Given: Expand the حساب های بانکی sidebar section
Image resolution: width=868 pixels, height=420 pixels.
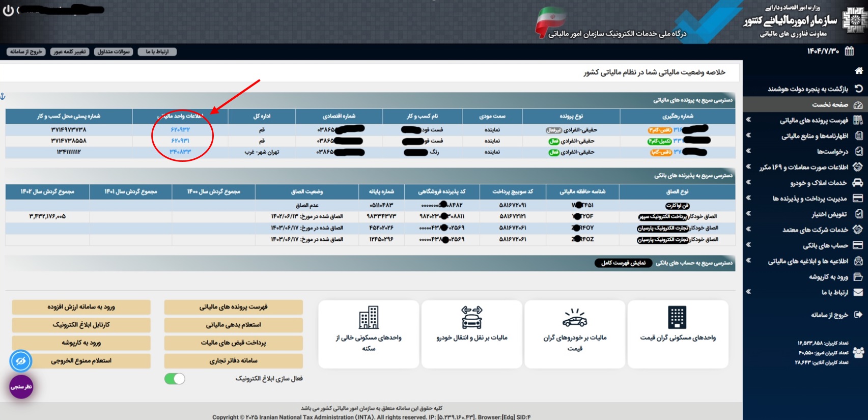Looking at the screenshot, I should point(825,245).
